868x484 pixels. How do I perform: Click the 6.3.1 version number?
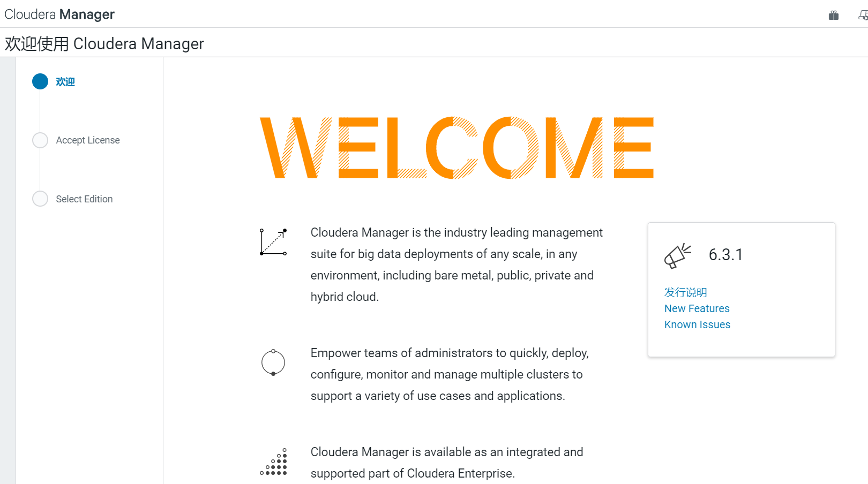pyautogui.click(x=725, y=255)
